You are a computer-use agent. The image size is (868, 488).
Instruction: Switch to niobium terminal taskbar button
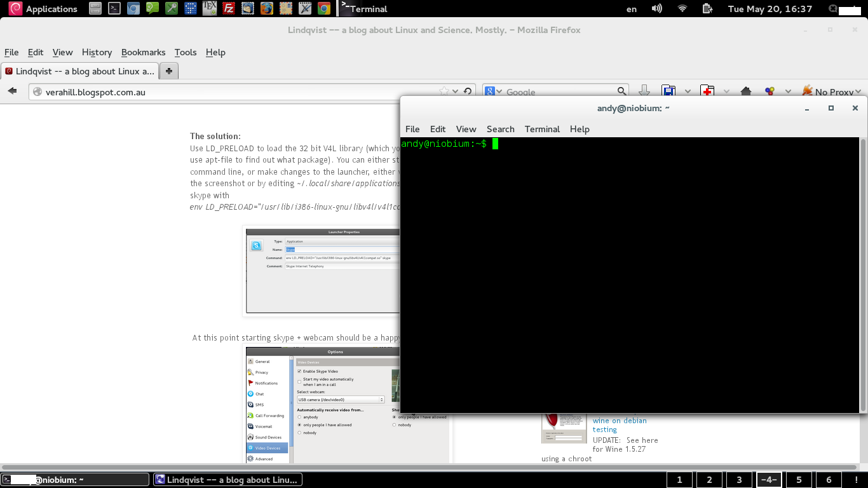pos(75,480)
